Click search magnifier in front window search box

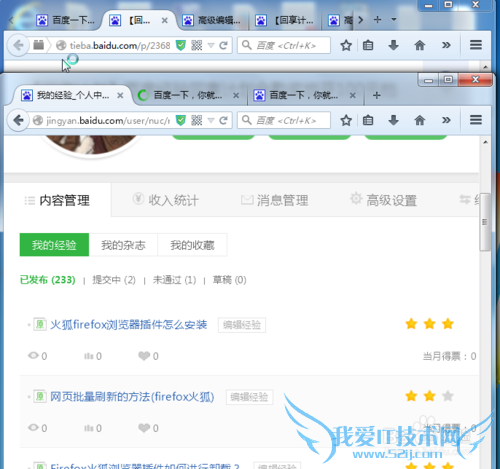247,120
